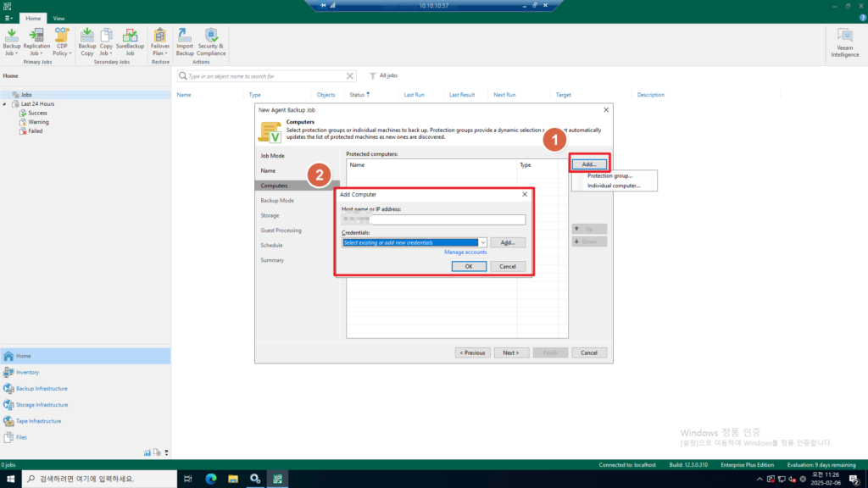Open the Files view
This screenshot has height=488, width=868.
86,437
